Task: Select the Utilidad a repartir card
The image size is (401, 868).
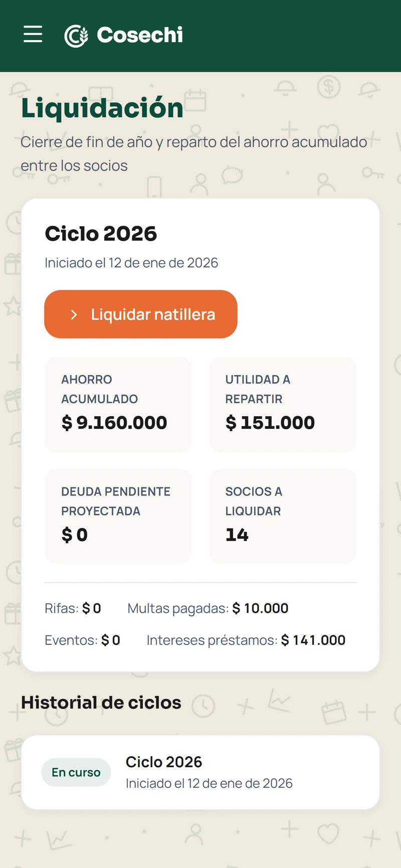Action: [283, 405]
